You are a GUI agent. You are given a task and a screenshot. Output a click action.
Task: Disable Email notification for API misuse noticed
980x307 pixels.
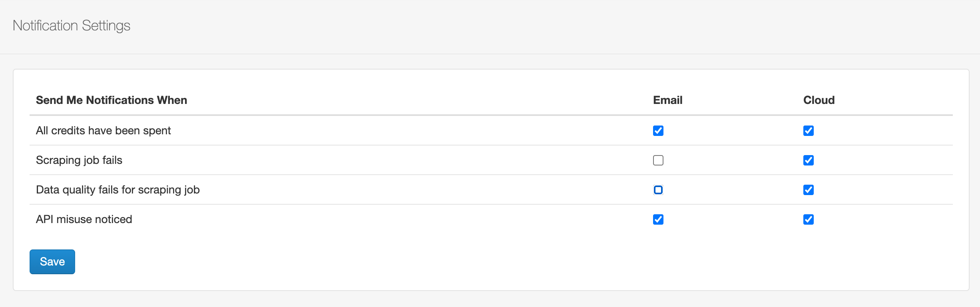(658, 219)
